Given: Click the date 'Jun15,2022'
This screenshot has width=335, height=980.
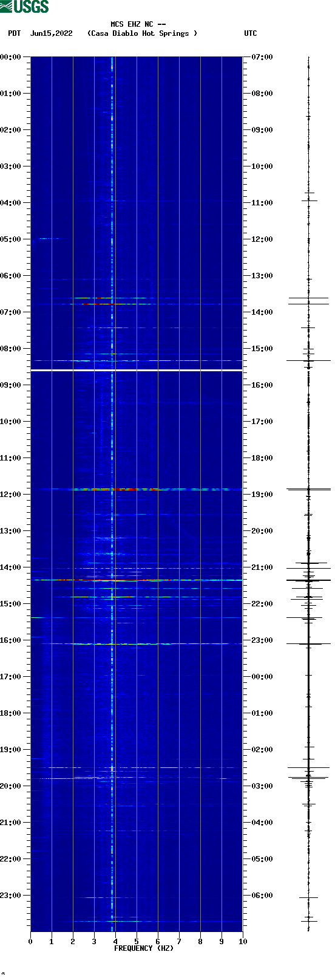Looking at the screenshot, I should click(x=52, y=33).
